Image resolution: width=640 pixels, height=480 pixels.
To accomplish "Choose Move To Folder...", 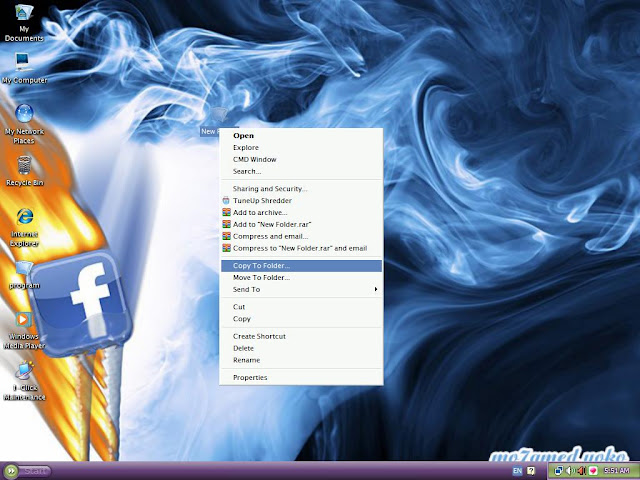I will (x=301, y=278).
